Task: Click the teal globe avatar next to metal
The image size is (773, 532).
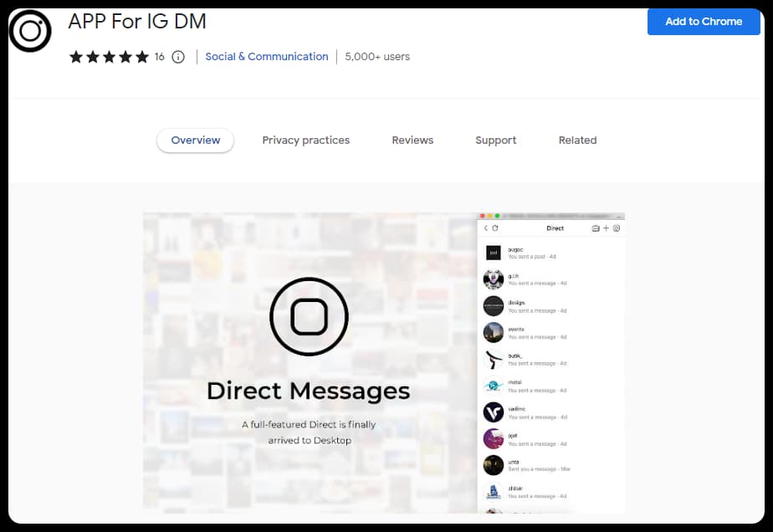Action: point(494,386)
